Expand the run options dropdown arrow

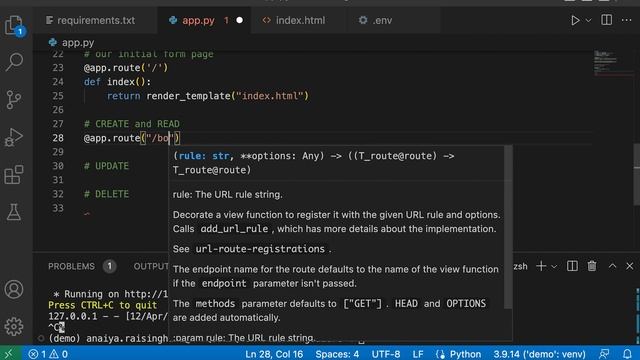coord(589,20)
